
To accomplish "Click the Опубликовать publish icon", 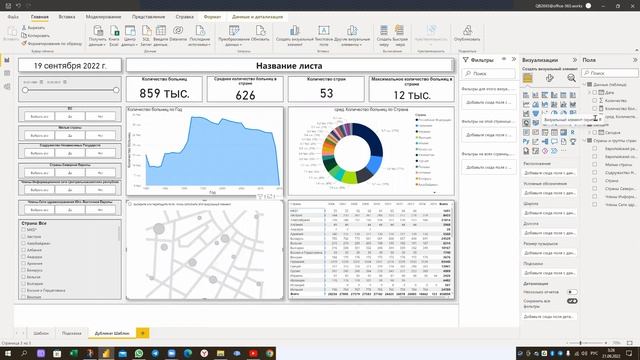I will [467, 31].
